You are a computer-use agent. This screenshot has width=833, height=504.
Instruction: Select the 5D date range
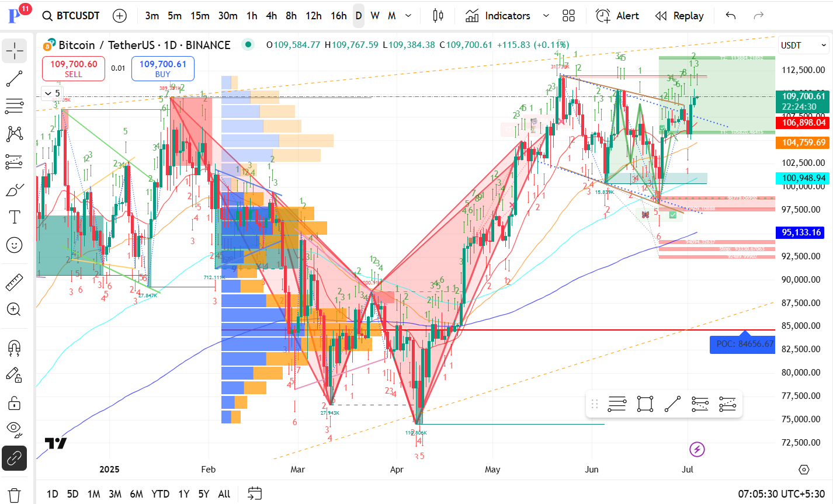(72, 494)
